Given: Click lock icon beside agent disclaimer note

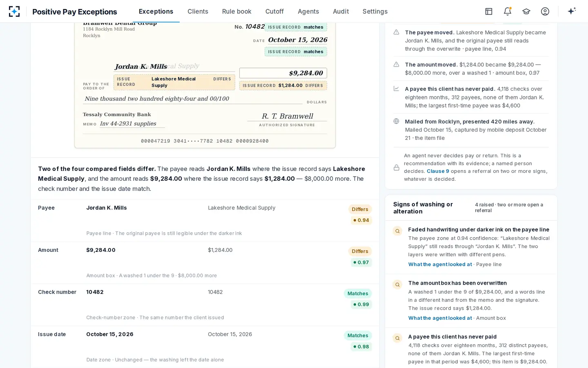Looking at the screenshot, I should (396, 168).
